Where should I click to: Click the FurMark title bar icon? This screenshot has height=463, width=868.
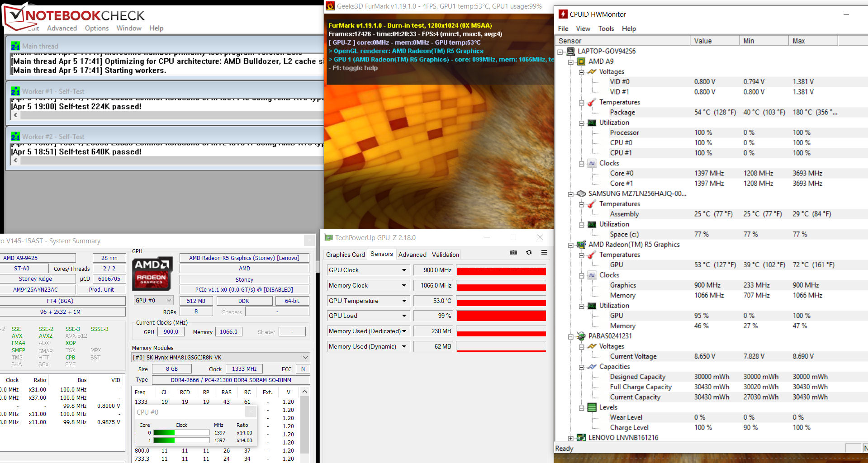pos(330,6)
